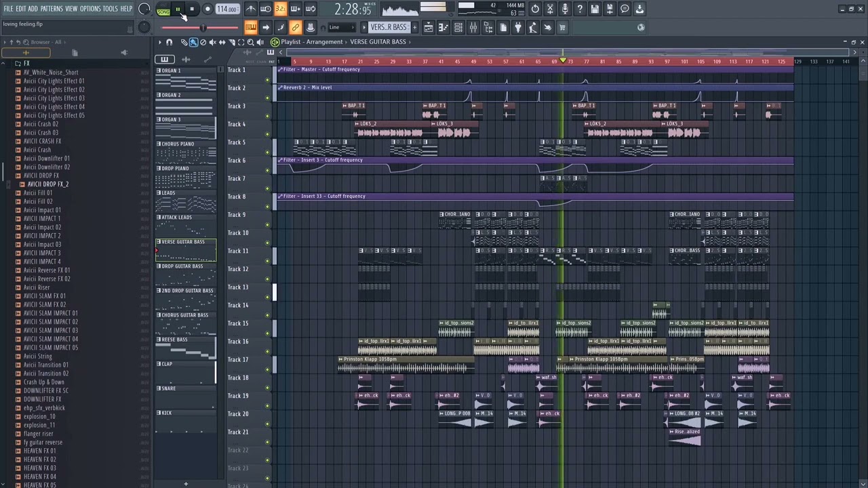Open playlist options menu arrow
The image size is (868, 488).
coord(160,42)
